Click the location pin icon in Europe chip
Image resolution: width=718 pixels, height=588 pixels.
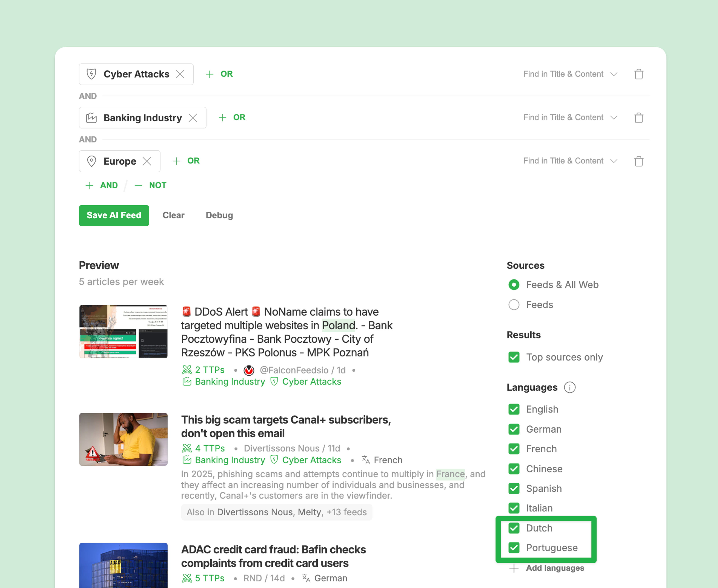pos(91,161)
